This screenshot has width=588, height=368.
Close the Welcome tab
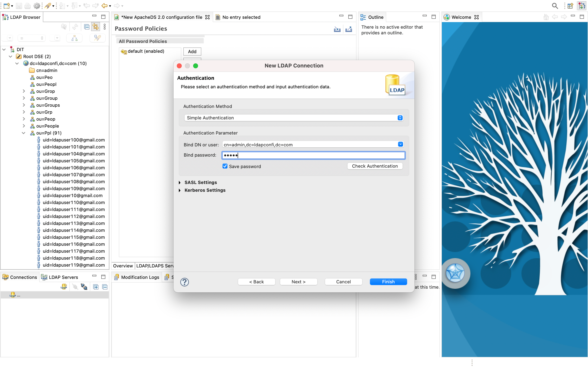click(x=477, y=17)
